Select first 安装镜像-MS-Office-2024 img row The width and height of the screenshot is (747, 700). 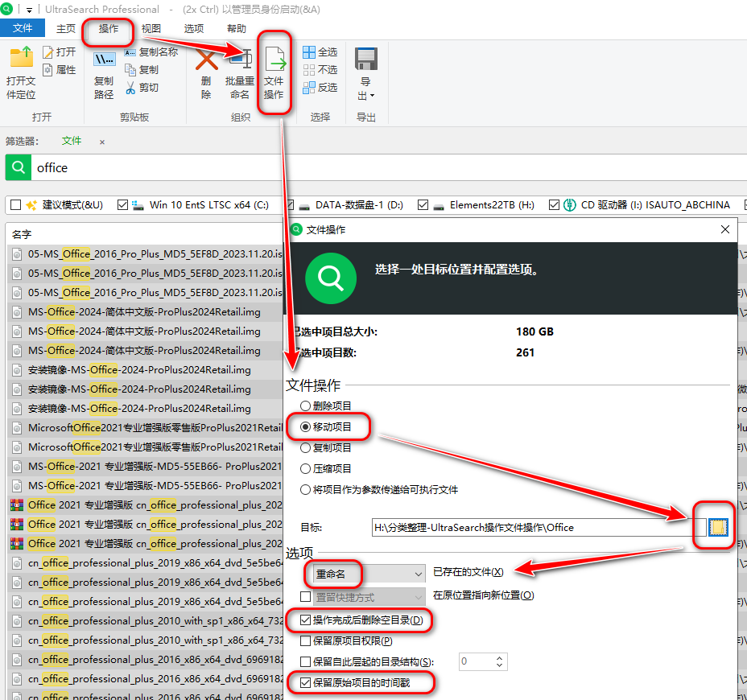[146, 369]
